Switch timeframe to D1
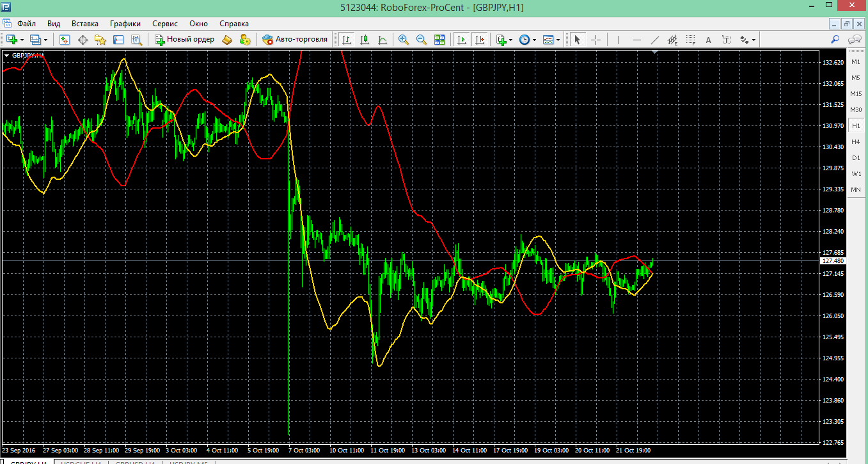 (x=856, y=157)
